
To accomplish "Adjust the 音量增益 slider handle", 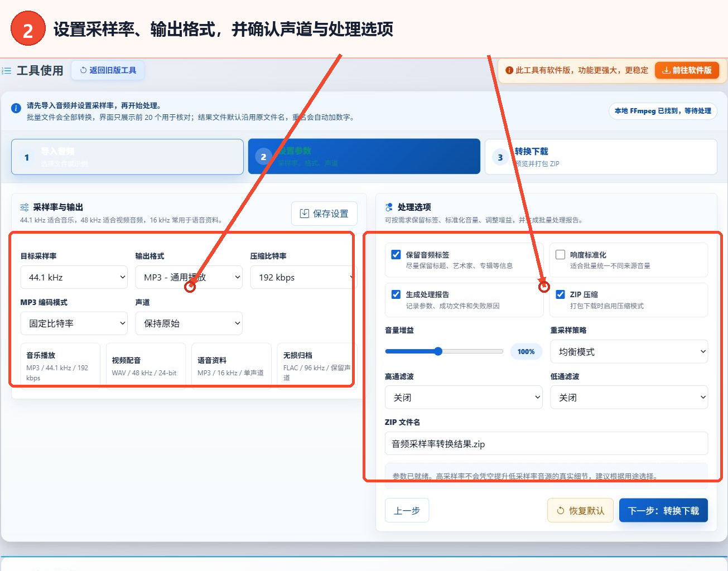I will 438,351.
